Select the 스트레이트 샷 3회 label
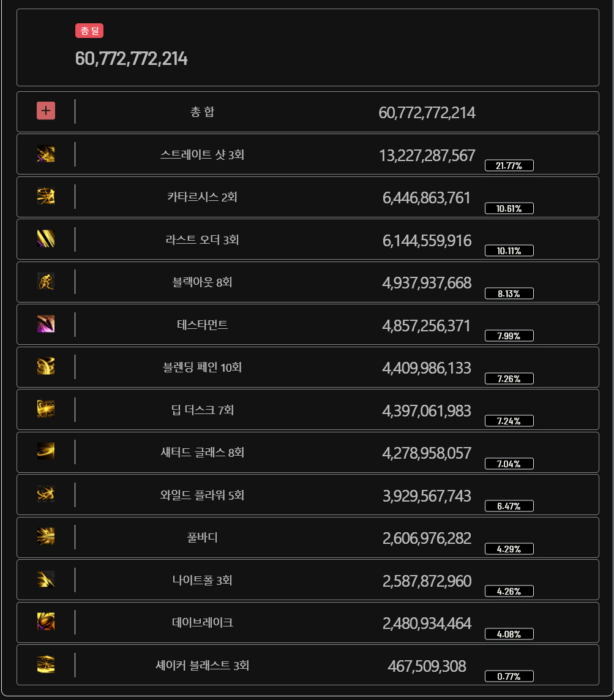The image size is (614, 700). pos(202,154)
